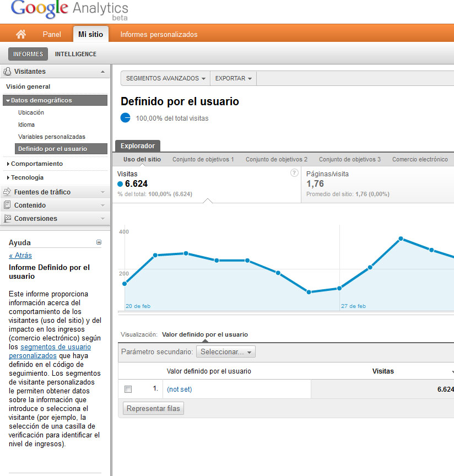This screenshot has height=476, width=454.
Task: Open the Ubicación report in sidebar
Action: point(31,112)
